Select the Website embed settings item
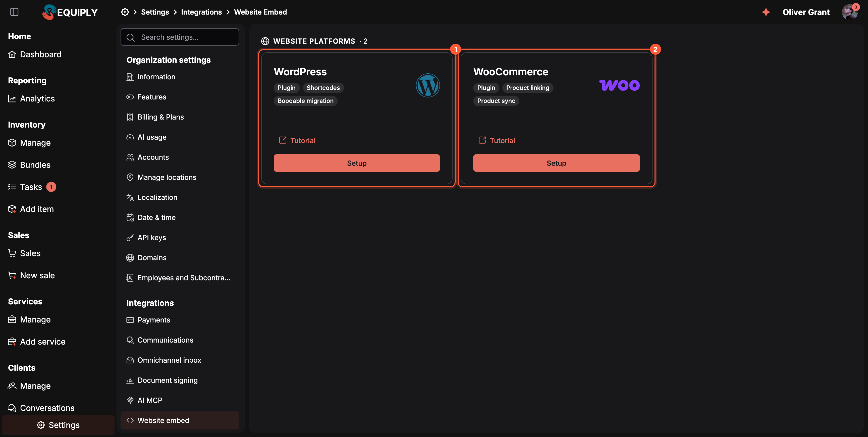The height and width of the screenshot is (437, 868). click(180, 420)
